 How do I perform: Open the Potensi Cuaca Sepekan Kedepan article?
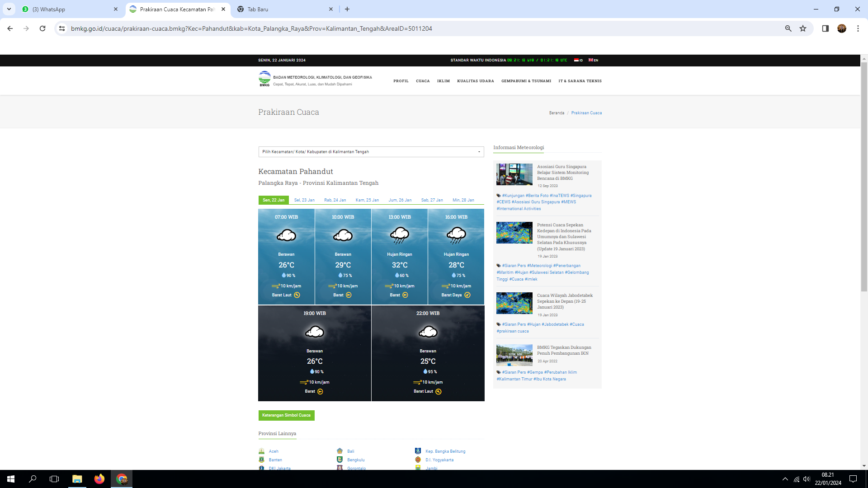click(564, 237)
